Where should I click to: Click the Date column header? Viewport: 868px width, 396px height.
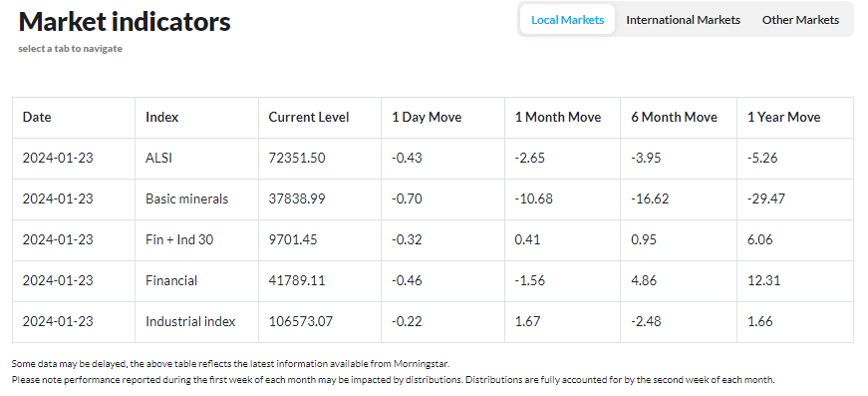click(37, 118)
